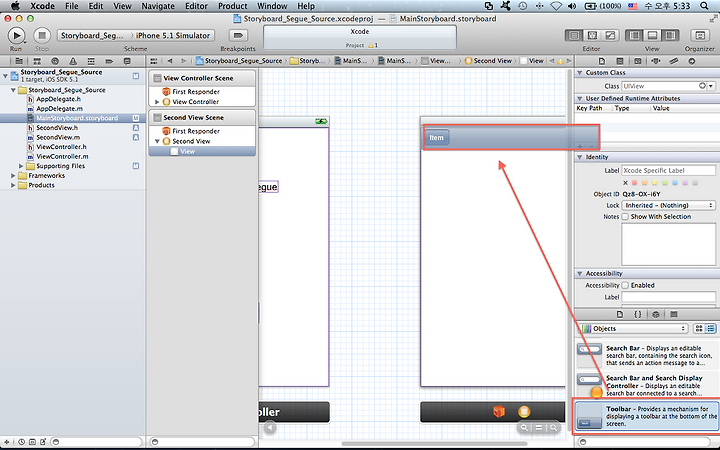Open the Quick Help inspector tab
Screen dimensions: 720x450
pos(619,61)
